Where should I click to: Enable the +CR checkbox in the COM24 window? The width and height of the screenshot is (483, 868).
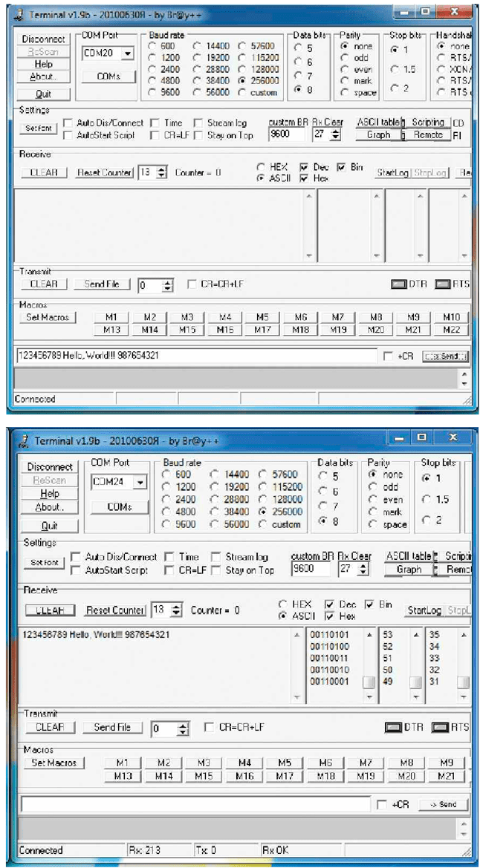[x=382, y=805]
